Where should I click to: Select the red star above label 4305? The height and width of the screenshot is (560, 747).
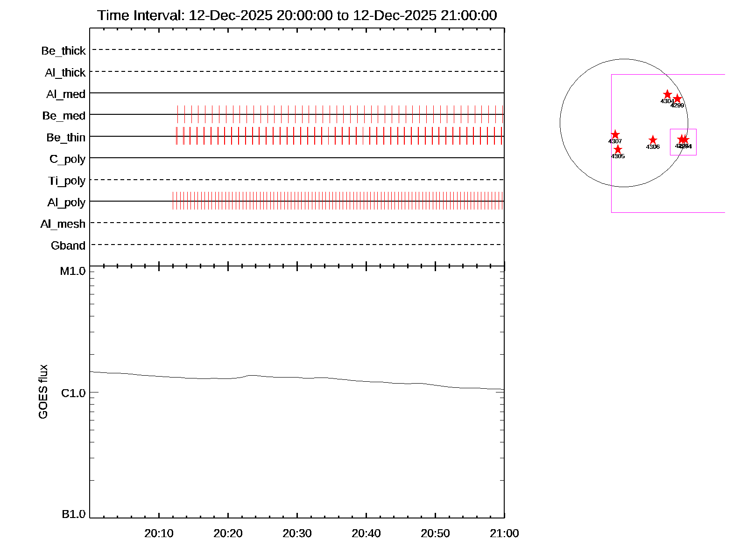click(618, 149)
